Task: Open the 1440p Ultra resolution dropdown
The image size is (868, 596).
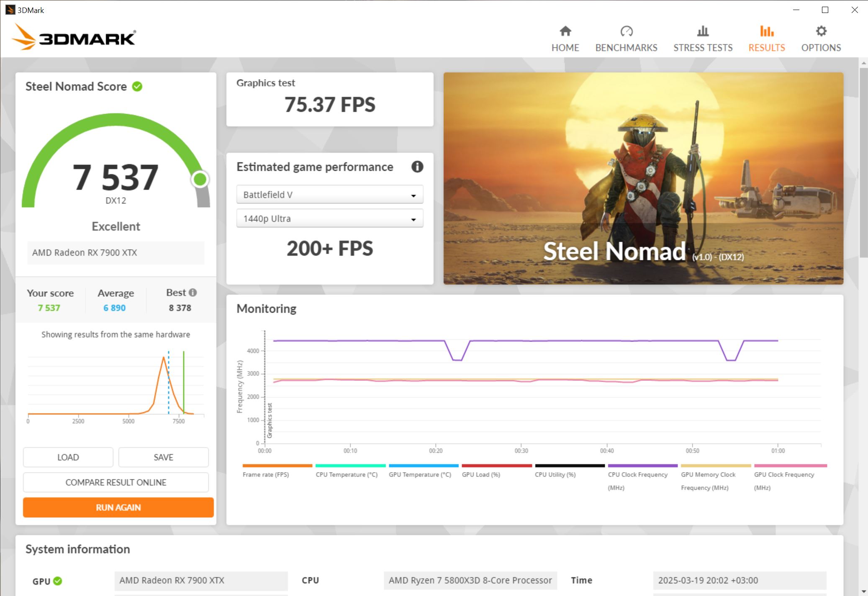Action: pos(330,218)
